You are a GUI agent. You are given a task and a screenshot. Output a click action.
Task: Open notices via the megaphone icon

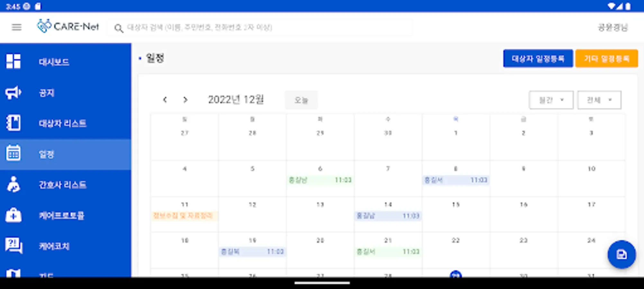coord(13,92)
